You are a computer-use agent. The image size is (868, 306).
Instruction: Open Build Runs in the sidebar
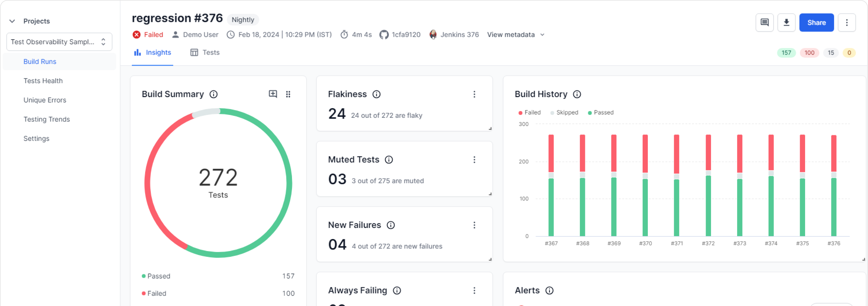(x=59, y=62)
